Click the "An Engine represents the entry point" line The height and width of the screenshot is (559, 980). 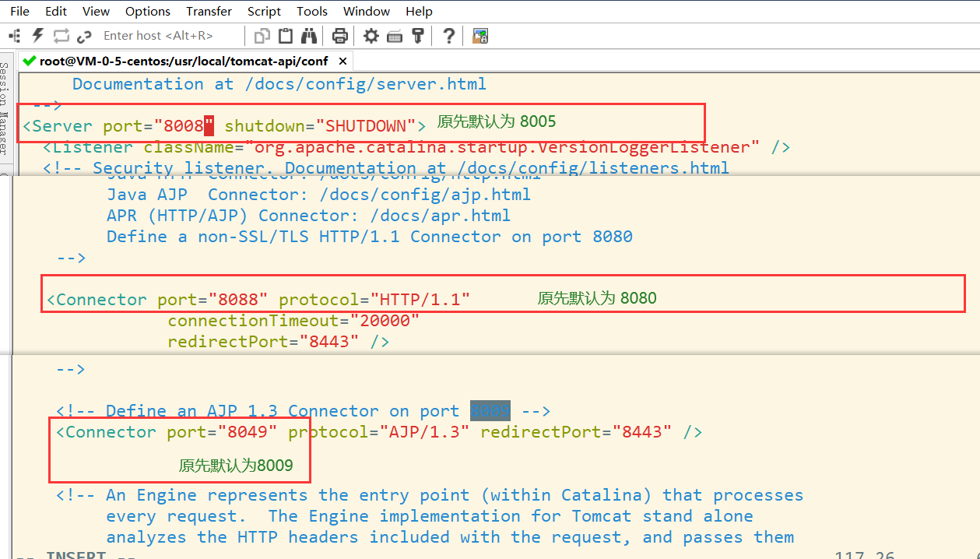[430, 495]
